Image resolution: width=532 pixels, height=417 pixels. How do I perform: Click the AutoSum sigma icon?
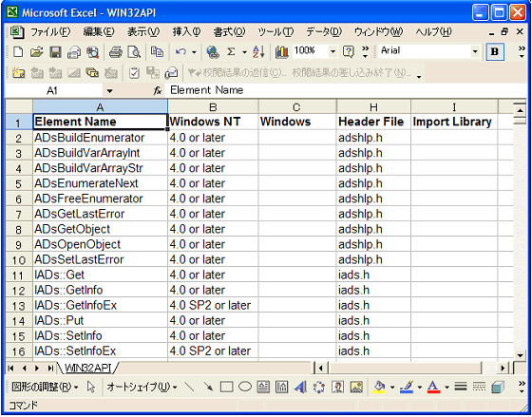click(x=231, y=52)
